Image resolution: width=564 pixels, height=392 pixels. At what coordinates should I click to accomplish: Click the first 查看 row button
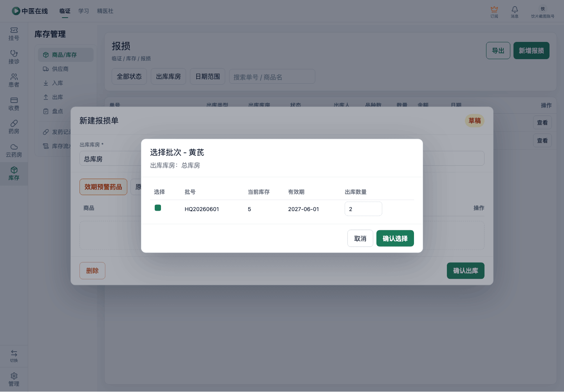pyautogui.click(x=542, y=123)
